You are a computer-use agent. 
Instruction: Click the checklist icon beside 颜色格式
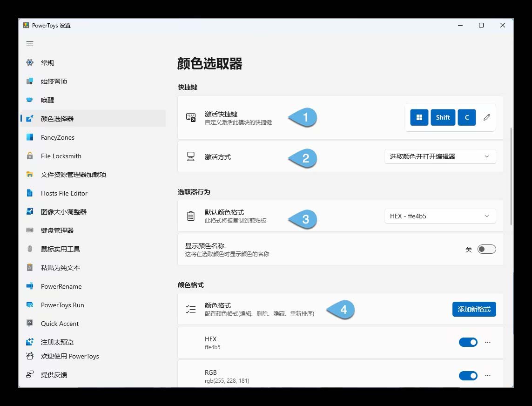pos(191,309)
